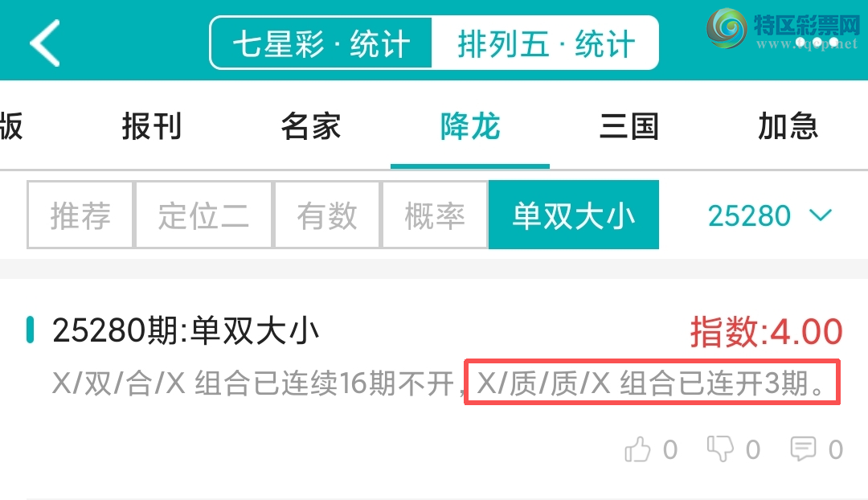Click the thumbs-up like icon
The width and height of the screenshot is (868, 500).
pos(637,449)
